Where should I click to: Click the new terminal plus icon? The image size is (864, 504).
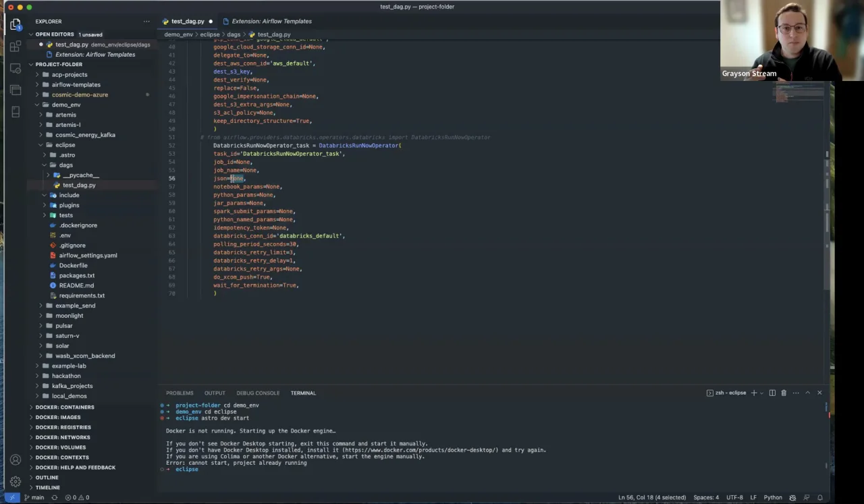point(754,393)
